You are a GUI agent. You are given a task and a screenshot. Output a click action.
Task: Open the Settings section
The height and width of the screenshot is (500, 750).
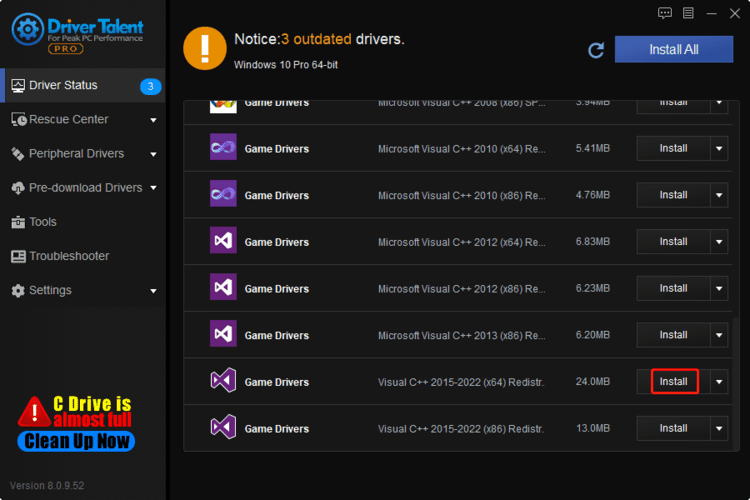point(83,290)
